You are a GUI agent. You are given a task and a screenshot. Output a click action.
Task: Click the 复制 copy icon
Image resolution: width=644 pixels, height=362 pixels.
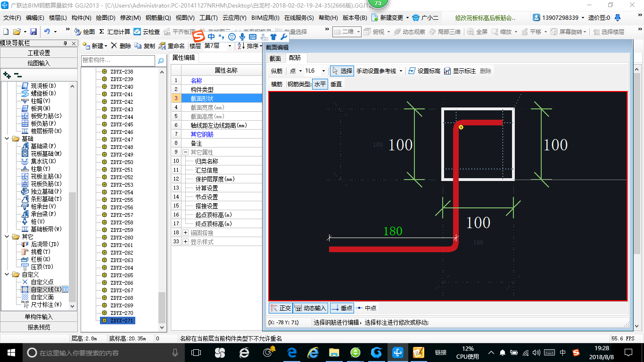pos(145,46)
